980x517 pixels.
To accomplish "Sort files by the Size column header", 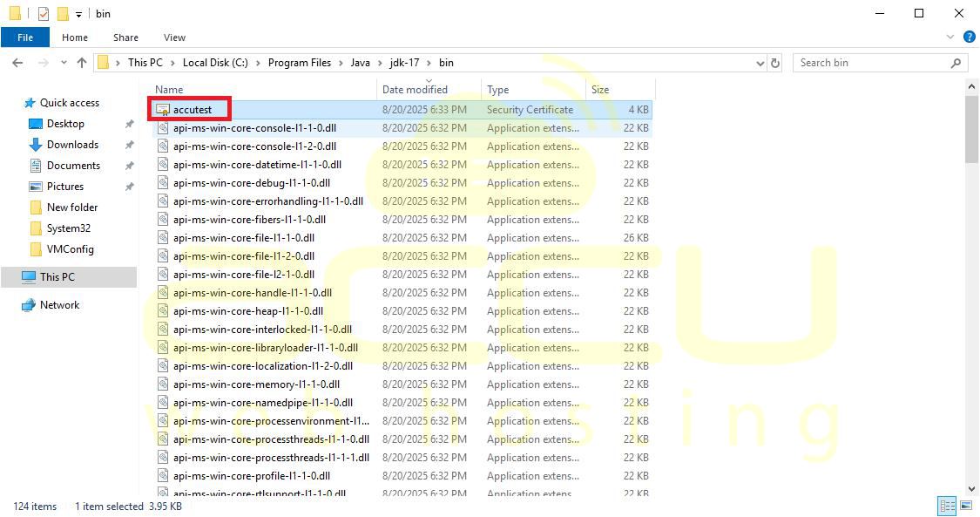I will tap(600, 89).
